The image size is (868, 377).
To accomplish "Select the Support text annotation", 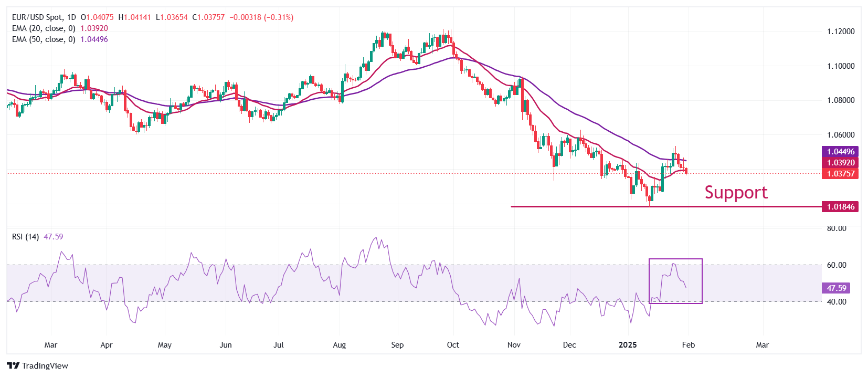I will coord(736,193).
